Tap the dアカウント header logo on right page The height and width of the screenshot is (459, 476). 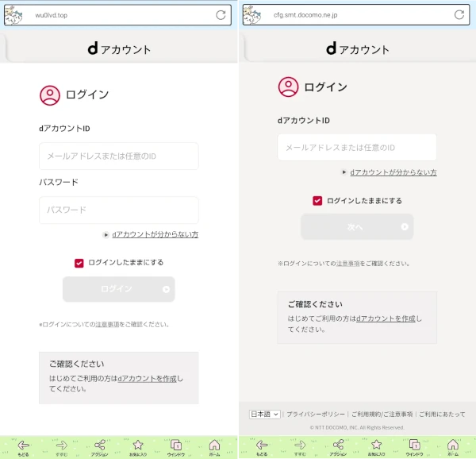358,48
